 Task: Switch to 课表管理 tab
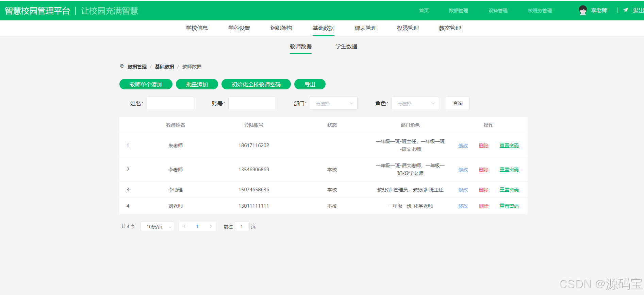tap(366, 28)
